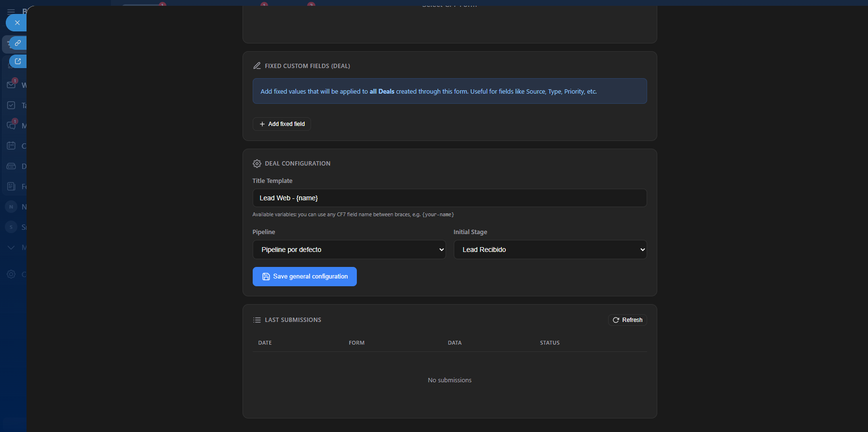Open the chat bubbles icon in sidebar

tap(11, 125)
